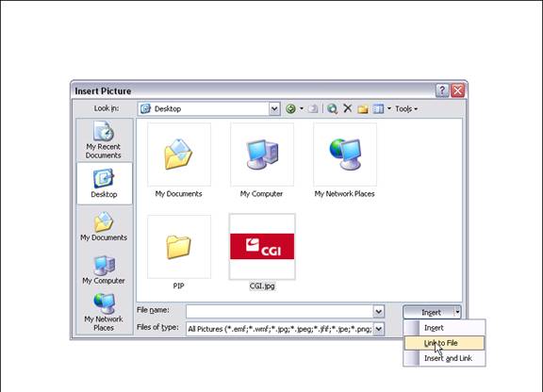Create a new folder using toolbar icon

(363, 109)
